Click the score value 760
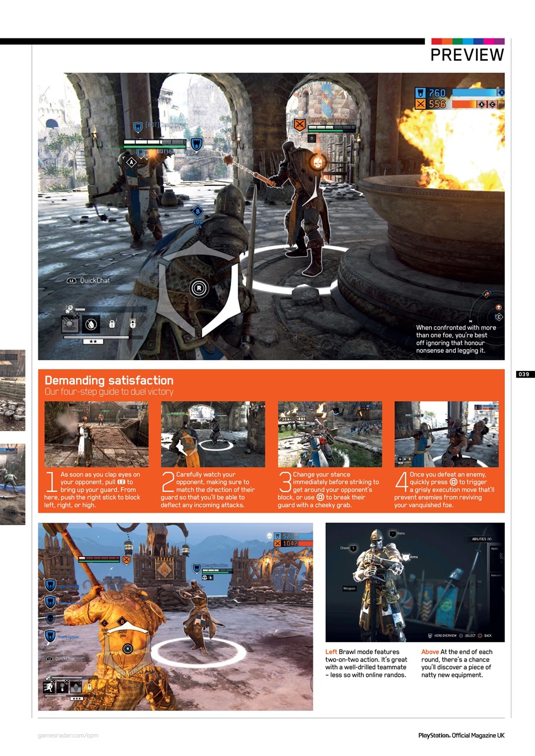Viewport: 535px width, 756px height. pos(437,93)
